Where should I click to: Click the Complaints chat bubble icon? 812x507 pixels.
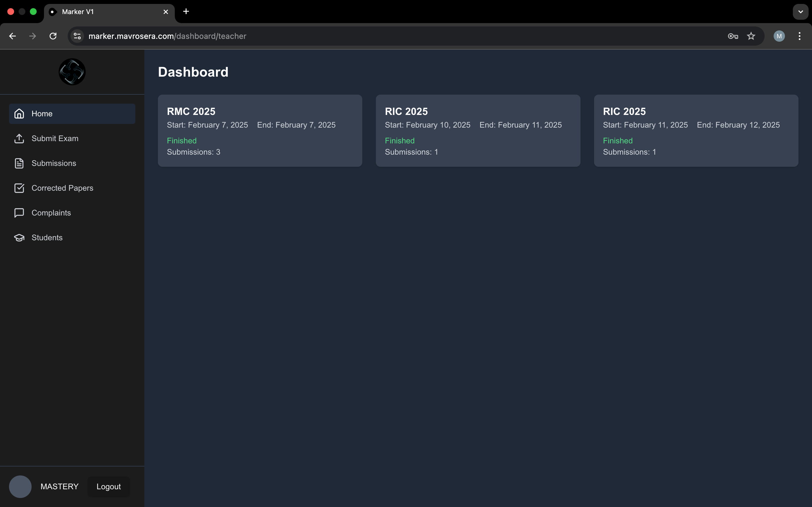pyautogui.click(x=19, y=213)
